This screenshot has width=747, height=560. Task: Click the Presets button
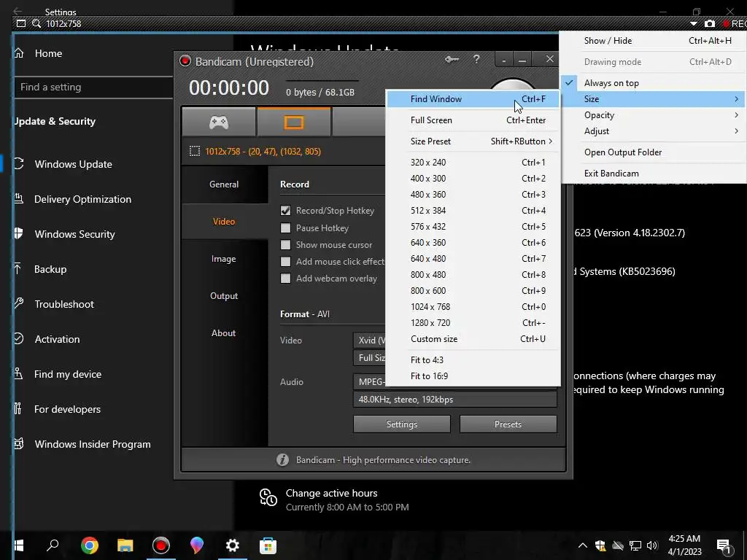click(x=508, y=424)
